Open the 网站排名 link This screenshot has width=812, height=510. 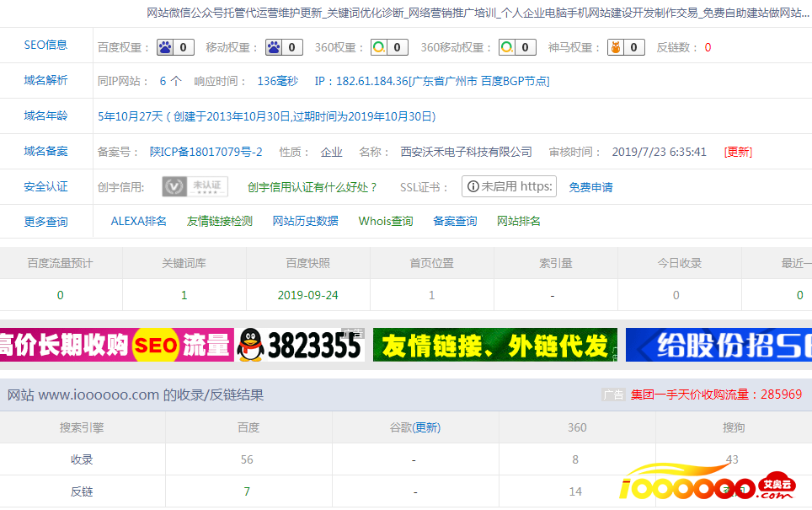(518, 222)
